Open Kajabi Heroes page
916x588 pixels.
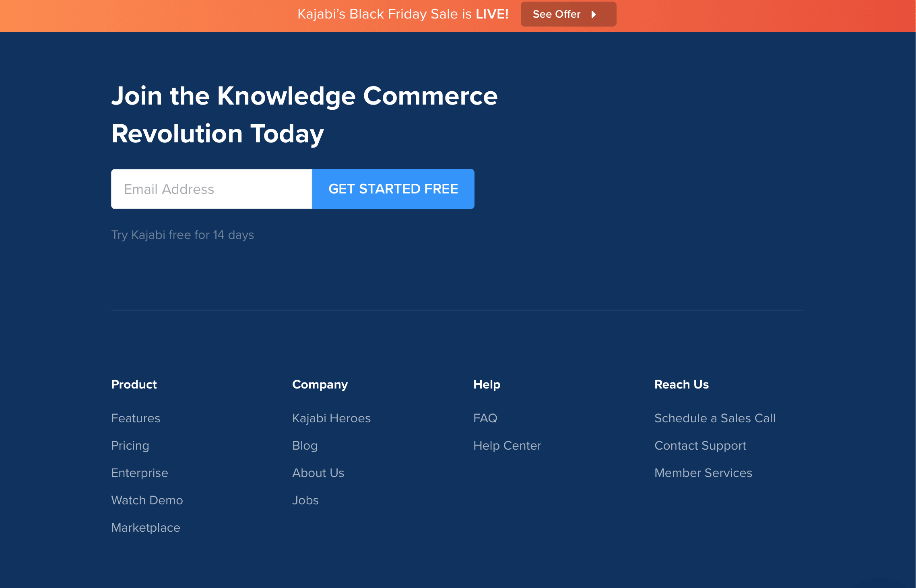(331, 418)
